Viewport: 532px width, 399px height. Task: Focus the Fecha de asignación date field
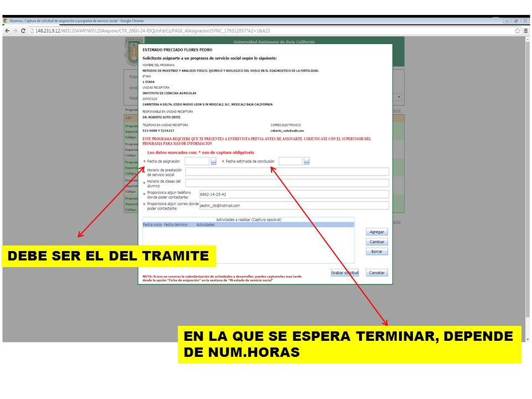click(x=197, y=161)
